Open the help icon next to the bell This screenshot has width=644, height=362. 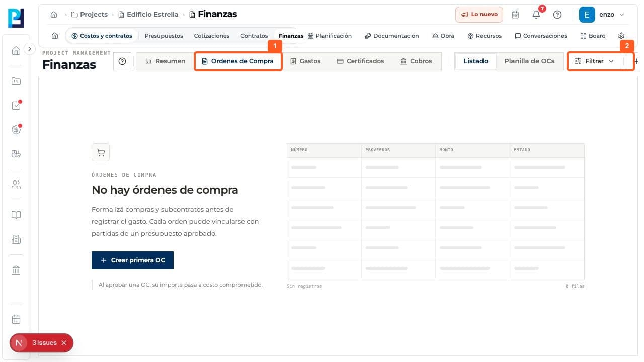[x=557, y=15]
